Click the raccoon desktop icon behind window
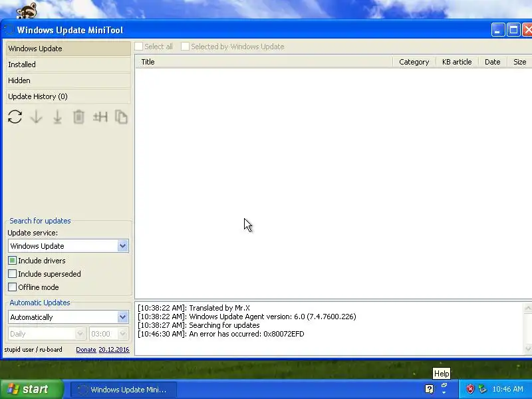Image resolution: width=532 pixels, height=399 pixels. pyautogui.click(x=27, y=11)
